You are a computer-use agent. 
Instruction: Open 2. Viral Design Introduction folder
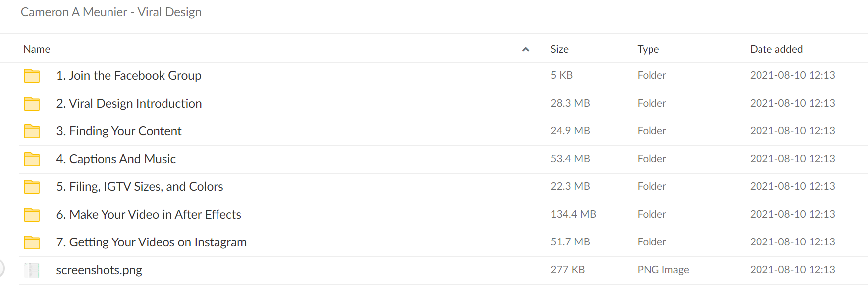pos(129,104)
